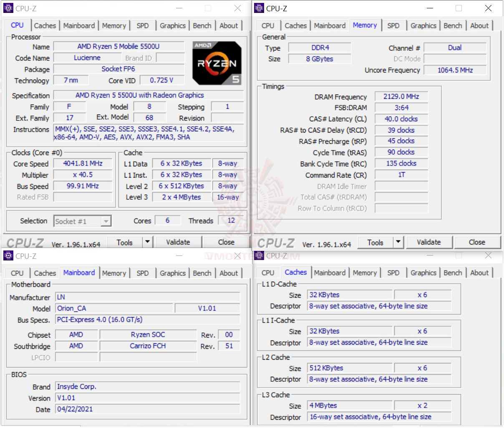Screen dimensions: 504x428
Task: Switch to Graphics tab in the Memory timings window
Action: 423,25
